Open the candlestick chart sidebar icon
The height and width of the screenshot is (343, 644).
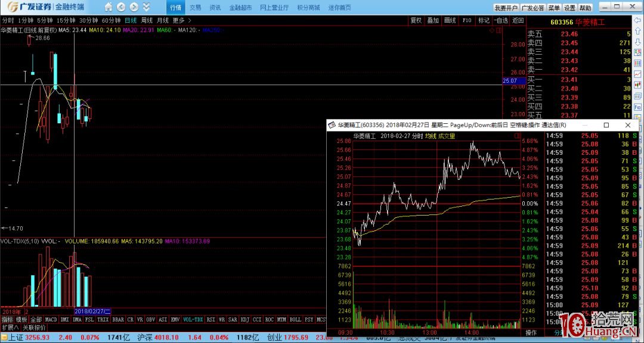click(x=637, y=85)
